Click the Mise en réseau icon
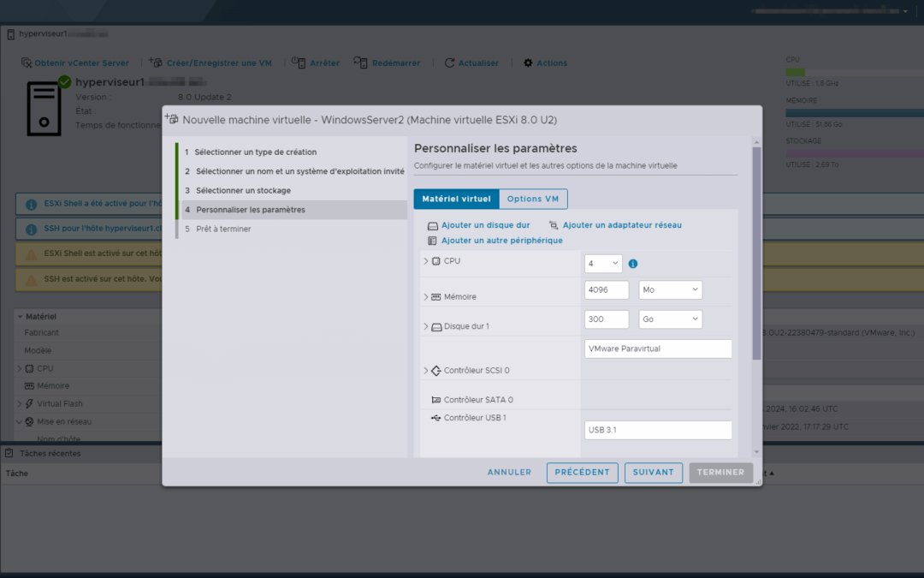924x578 pixels. point(29,421)
